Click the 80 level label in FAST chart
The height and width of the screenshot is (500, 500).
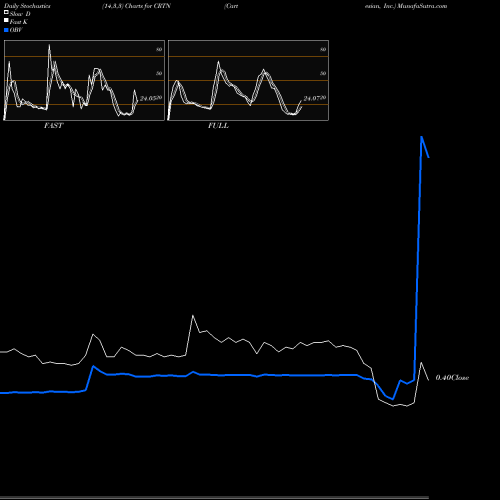pos(159,49)
